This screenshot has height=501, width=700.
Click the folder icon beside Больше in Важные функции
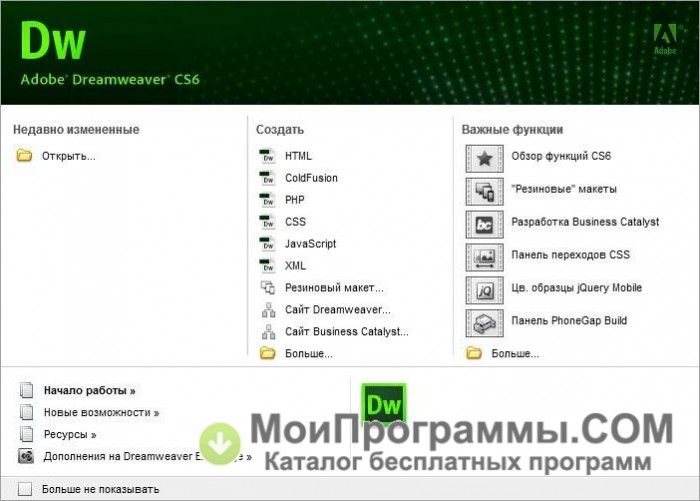[474, 353]
